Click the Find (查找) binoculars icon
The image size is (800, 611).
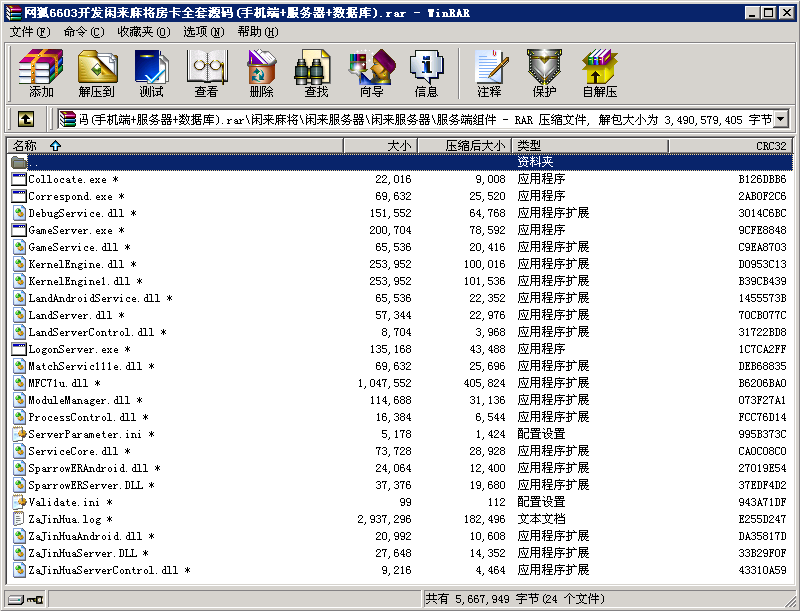(x=316, y=72)
